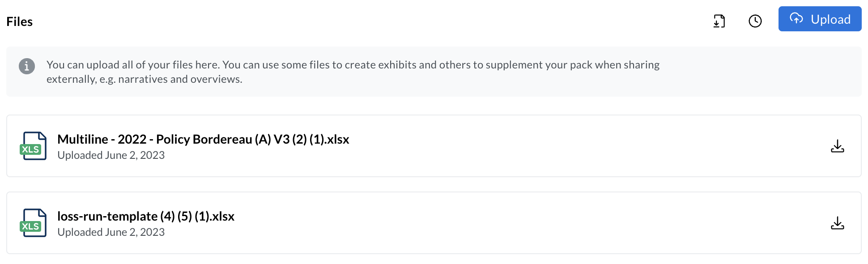The width and height of the screenshot is (868, 264).
Task: Open the history clock icon
Action: [x=755, y=21]
